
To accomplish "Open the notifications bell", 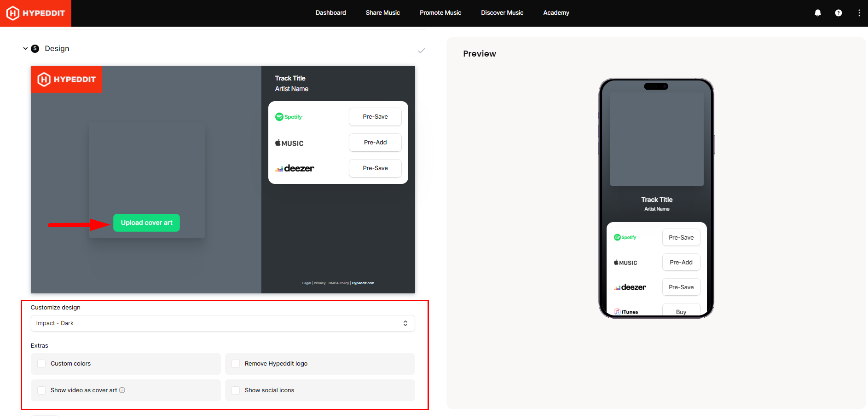I will coord(817,13).
